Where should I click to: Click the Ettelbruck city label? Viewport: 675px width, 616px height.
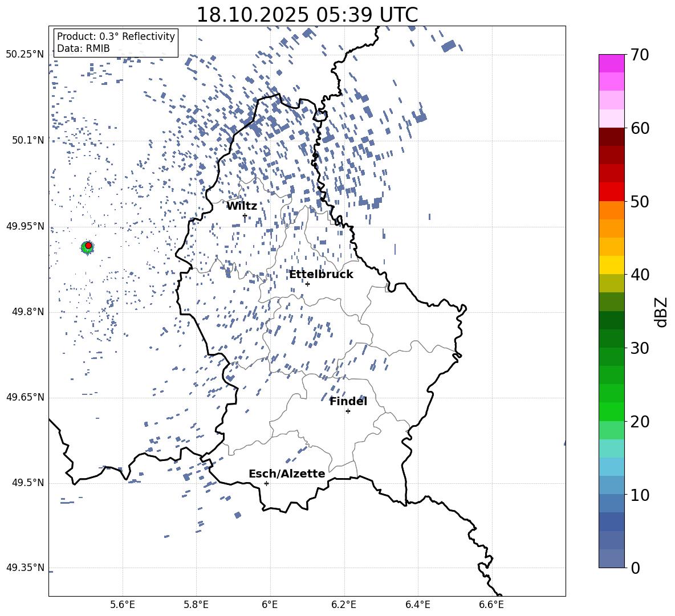coord(321,275)
